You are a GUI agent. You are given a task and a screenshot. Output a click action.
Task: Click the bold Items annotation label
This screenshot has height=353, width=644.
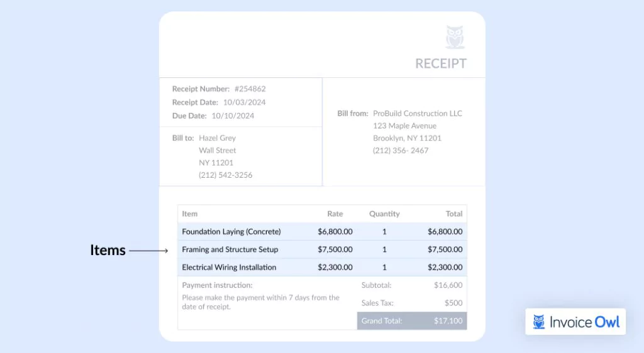(108, 250)
